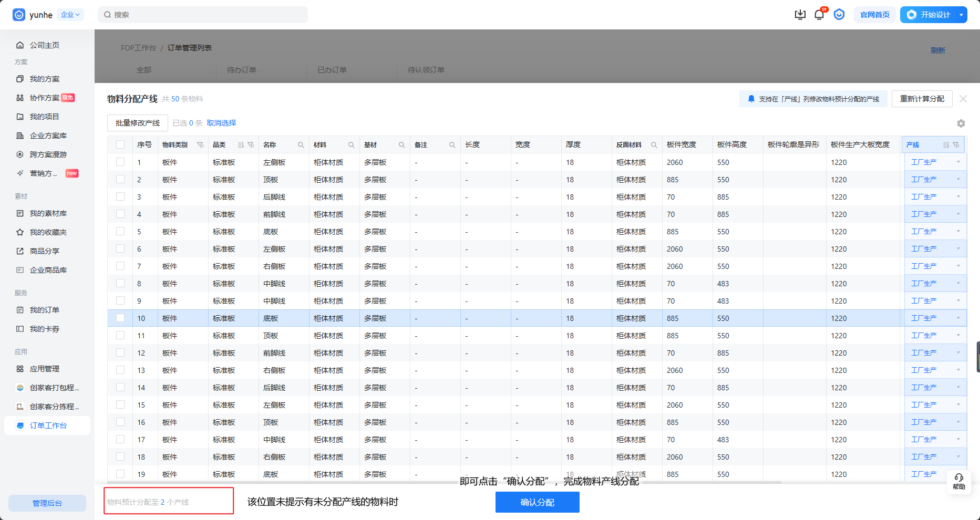The width and height of the screenshot is (980, 520).
Task: Toggle the select-all checkbox in table header
Action: pyautogui.click(x=120, y=144)
